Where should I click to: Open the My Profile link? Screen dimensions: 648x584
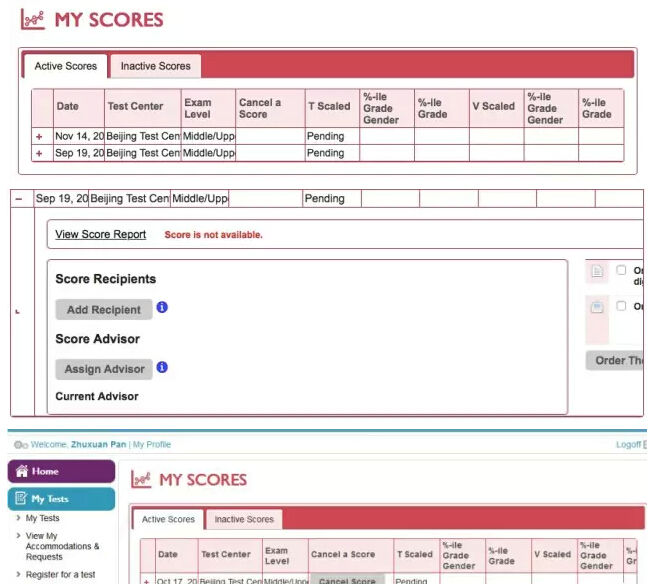(152, 445)
